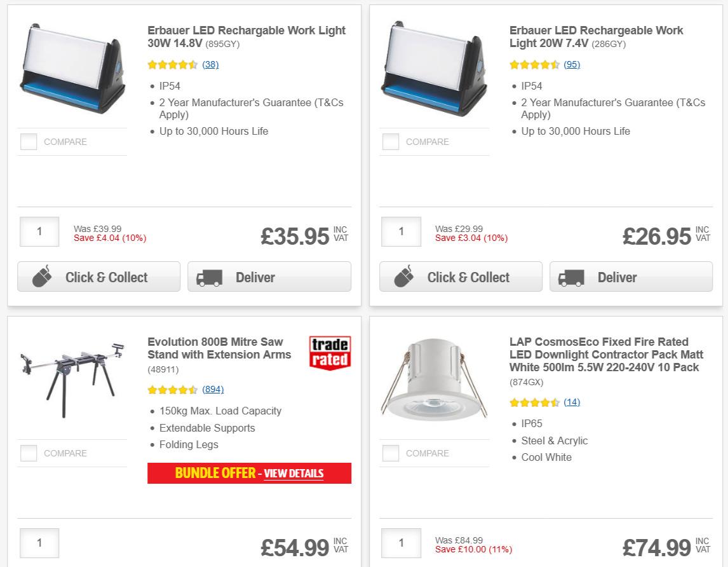
Task: Click the star rating for the Erbauer 30W work light
Action: 172,64
